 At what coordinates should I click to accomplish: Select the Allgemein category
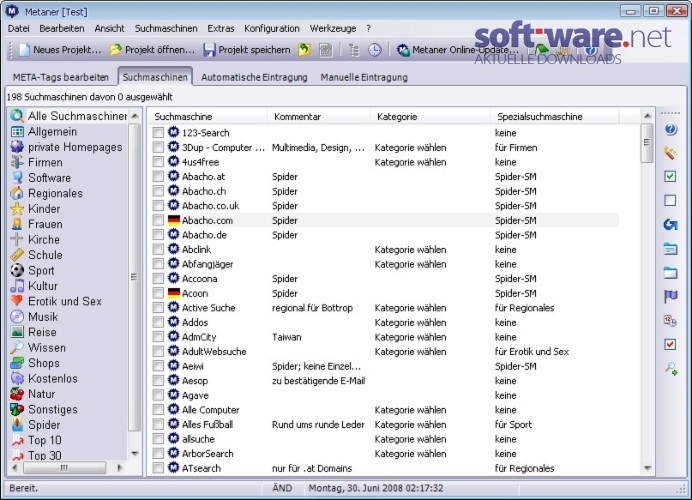[44, 132]
